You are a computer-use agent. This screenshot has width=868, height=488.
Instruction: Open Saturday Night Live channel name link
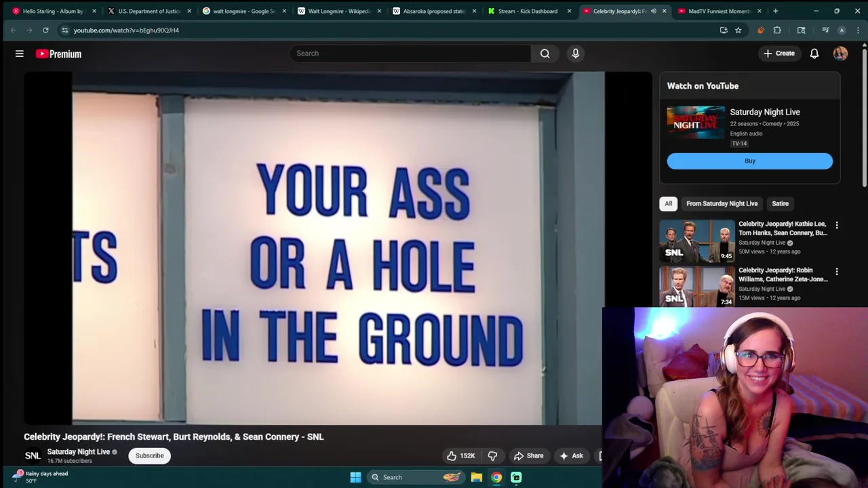[79, 451]
